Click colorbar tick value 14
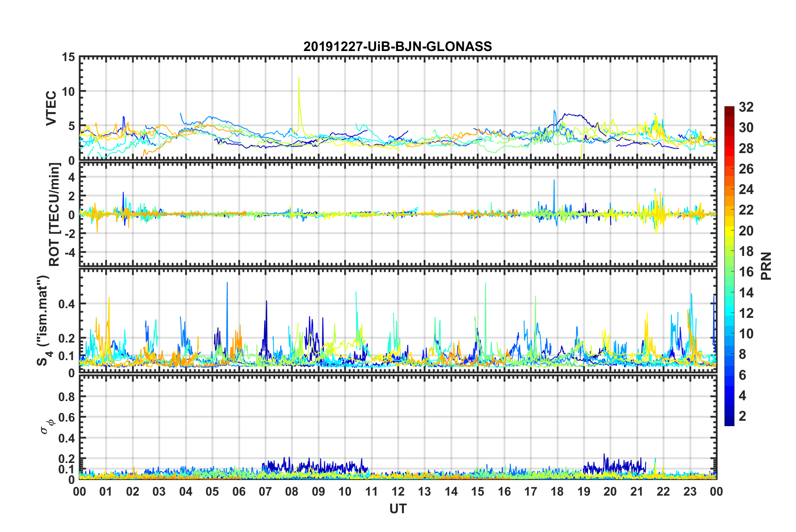Image resolution: width=796 pixels, height=532 pixels. pos(746,293)
